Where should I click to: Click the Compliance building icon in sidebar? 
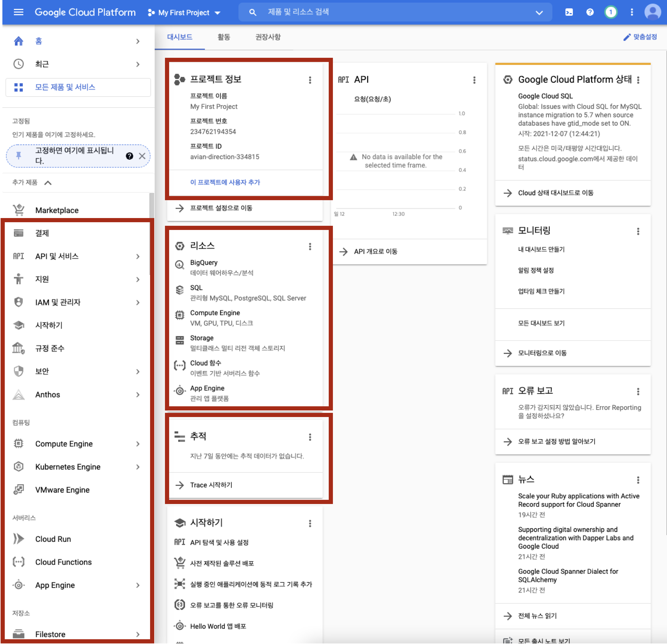pos(18,348)
